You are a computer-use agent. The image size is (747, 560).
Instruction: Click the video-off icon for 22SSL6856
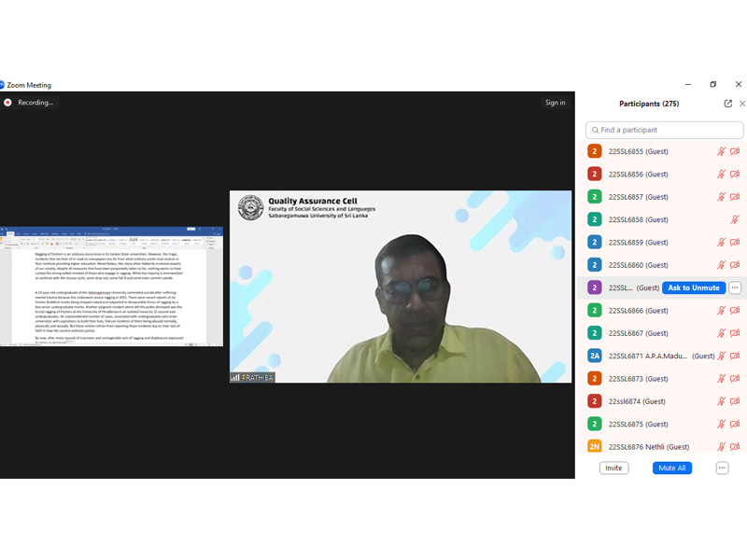click(x=735, y=175)
